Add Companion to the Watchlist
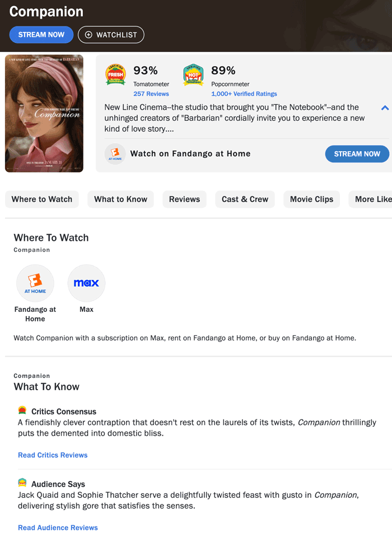The height and width of the screenshot is (537, 392). pyautogui.click(x=111, y=35)
